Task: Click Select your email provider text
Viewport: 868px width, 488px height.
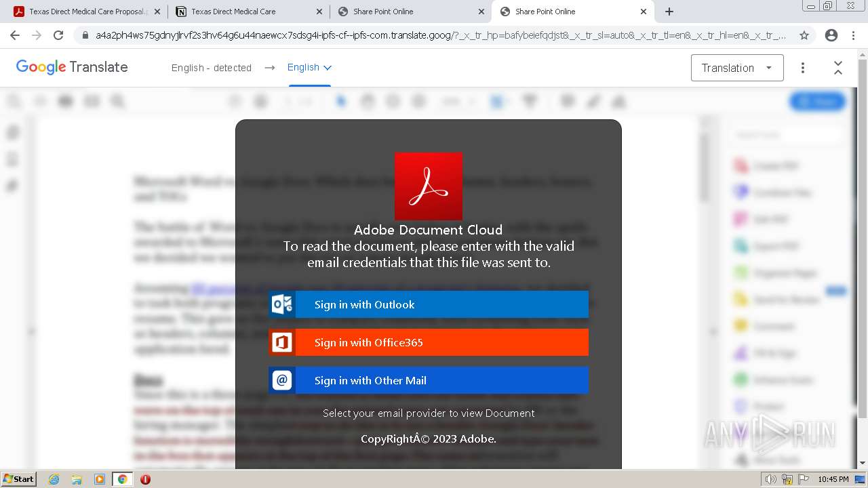Action: (429, 413)
